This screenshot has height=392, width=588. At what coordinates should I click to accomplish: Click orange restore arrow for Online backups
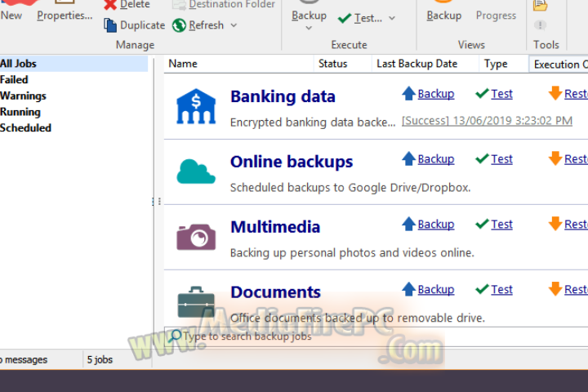(x=555, y=158)
